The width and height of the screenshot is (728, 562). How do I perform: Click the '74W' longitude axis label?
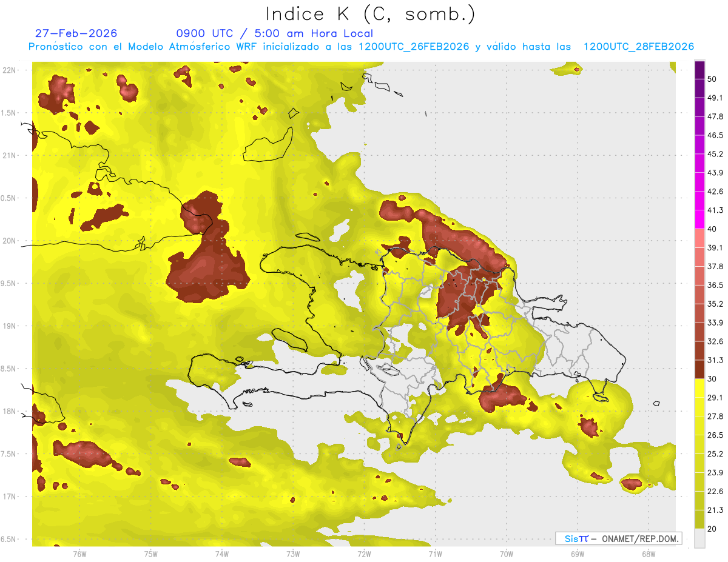221,554
